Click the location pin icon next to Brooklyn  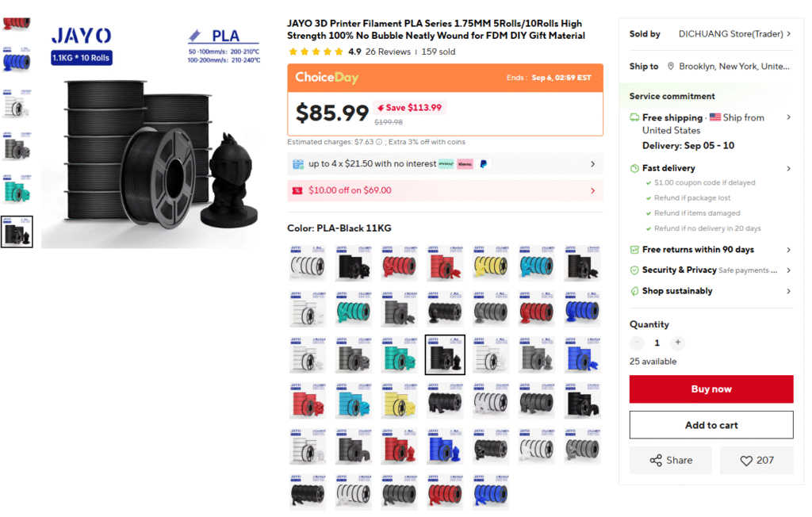[671, 67]
